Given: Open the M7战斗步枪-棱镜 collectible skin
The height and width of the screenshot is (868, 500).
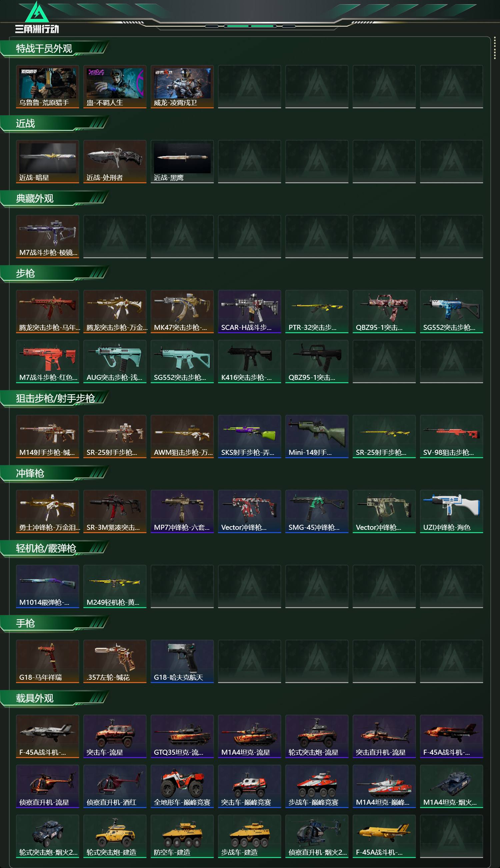Looking at the screenshot, I should click(x=47, y=237).
